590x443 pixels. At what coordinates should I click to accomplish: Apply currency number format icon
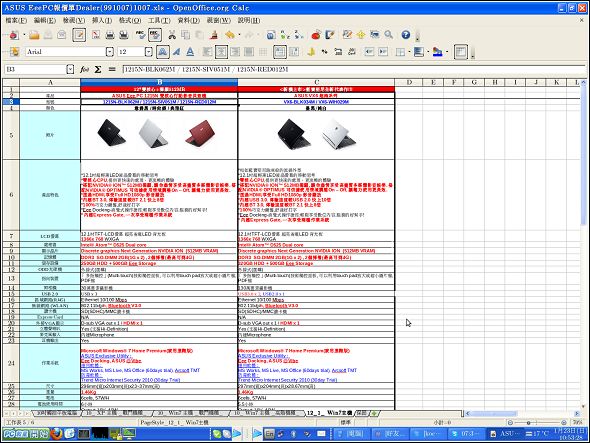tap(311, 52)
